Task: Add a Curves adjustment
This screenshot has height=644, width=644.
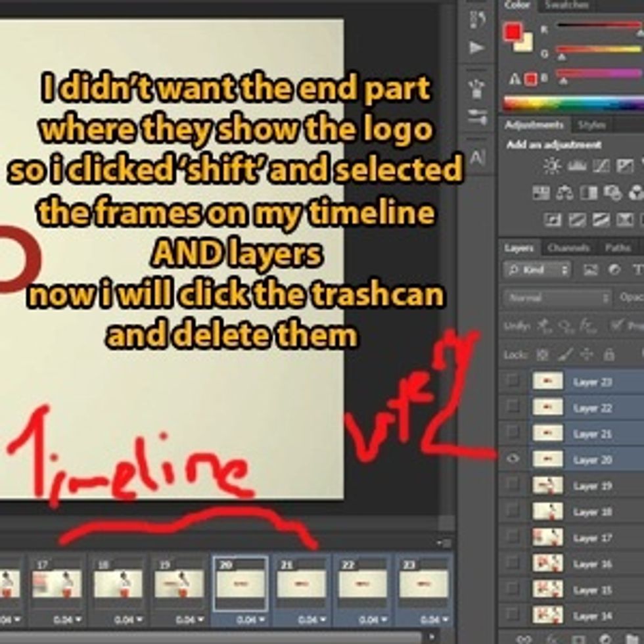Action: 601,166
